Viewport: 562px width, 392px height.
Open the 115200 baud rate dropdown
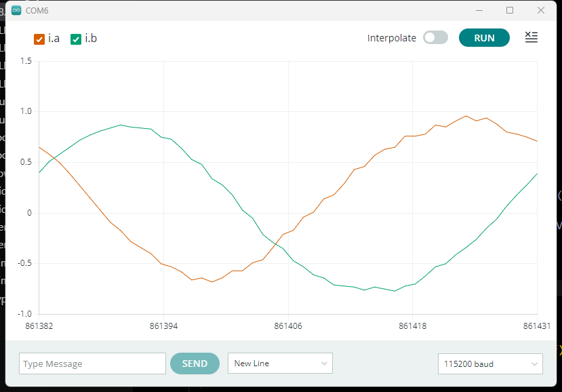pyautogui.click(x=490, y=364)
